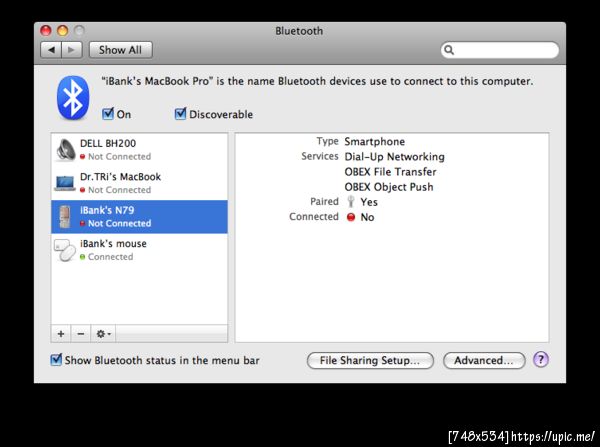Image resolution: width=600 pixels, height=447 pixels.
Task: Open Bluetooth help with question mark
Action: point(541,360)
